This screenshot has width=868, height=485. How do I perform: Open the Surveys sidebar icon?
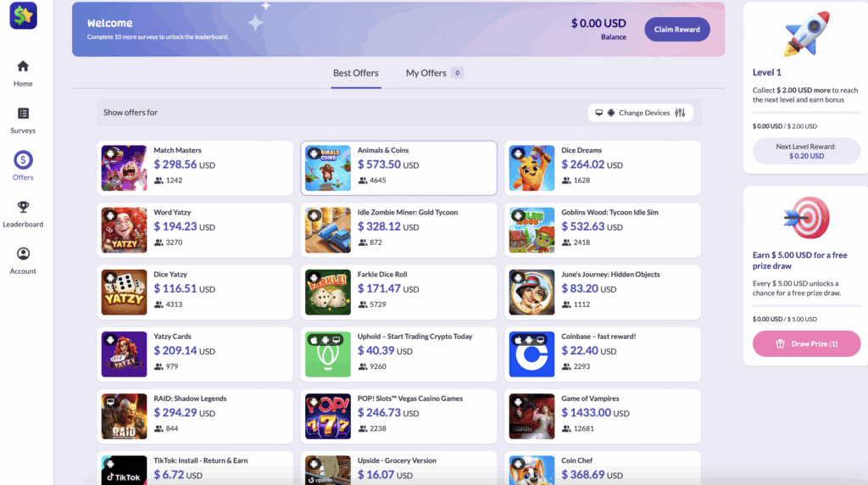[23, 114]
